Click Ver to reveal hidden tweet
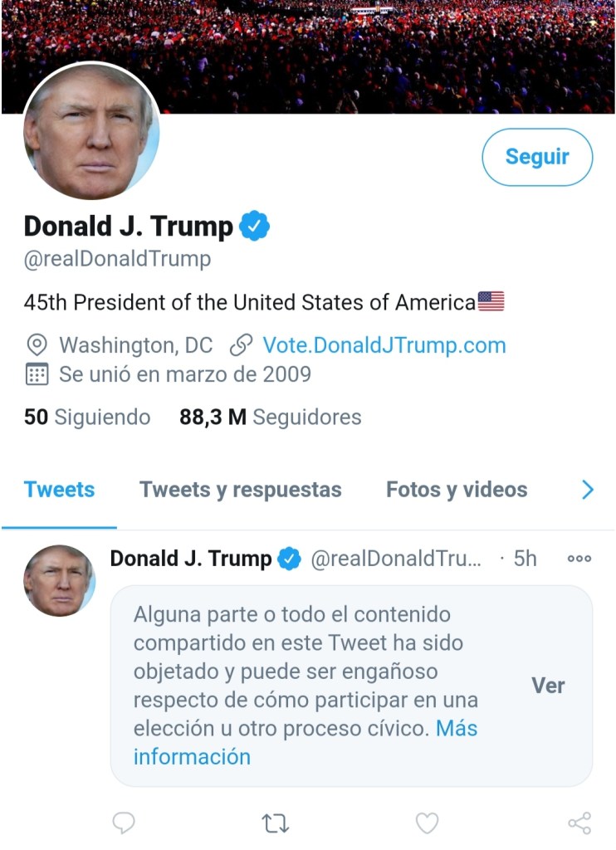 [x=548, y=686]
